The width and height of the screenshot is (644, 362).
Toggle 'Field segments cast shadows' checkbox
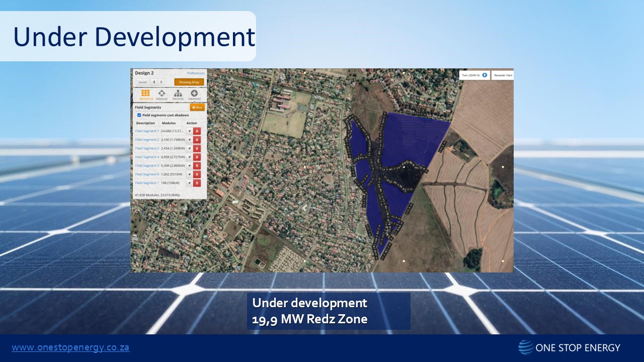click(x=139, y=115)
